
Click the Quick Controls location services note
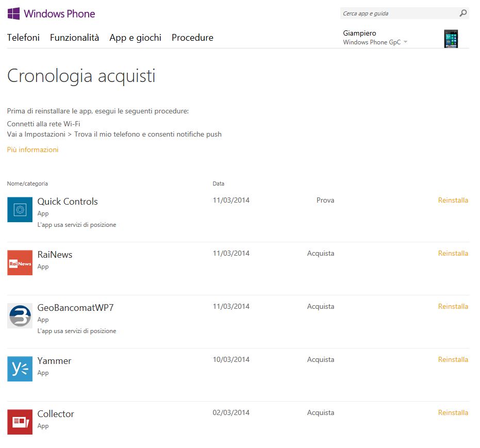click(77, 225)
